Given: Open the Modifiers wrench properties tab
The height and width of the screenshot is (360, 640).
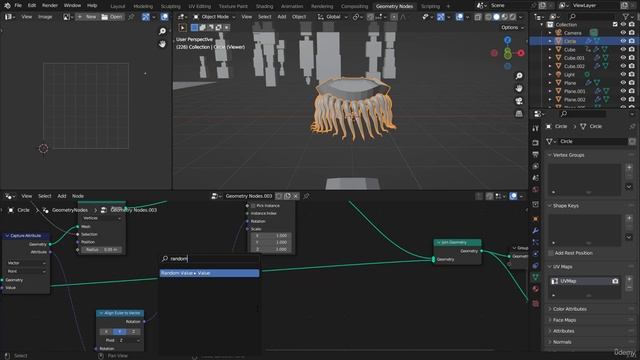Looking at the screenshot, I should point(536,231).
